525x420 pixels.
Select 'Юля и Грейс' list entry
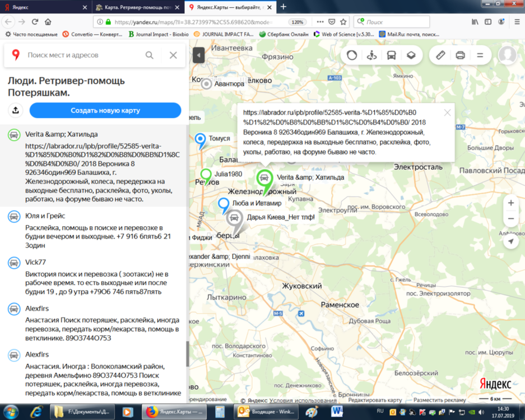[x=45, y=216]
